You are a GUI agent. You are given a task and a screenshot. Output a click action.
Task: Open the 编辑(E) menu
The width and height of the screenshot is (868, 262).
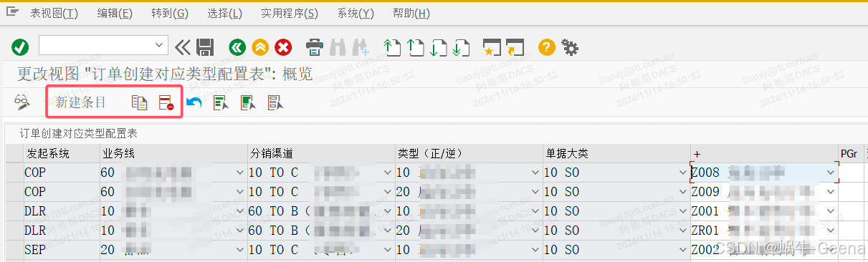point(115,14)
